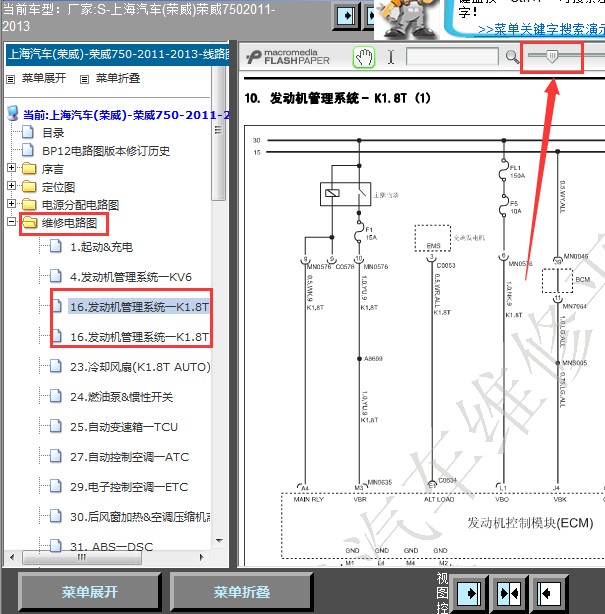Click the 上海汽车(荣威)-荣威750-2011-2013-线路图 title bar
Screen dimensions: 605x614
click(117, 54)
